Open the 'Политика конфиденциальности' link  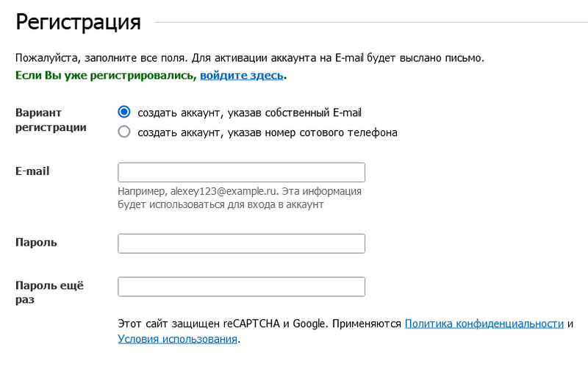[484, 323]
